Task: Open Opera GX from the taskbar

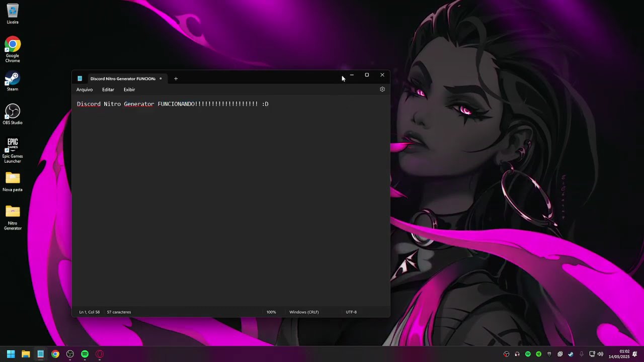Action: (x=100, y=354)
